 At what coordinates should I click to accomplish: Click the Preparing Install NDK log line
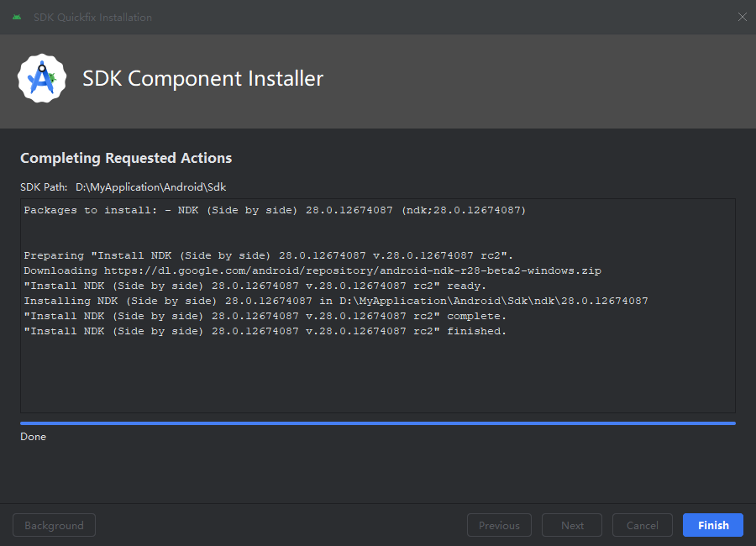(x=269, y=255)
